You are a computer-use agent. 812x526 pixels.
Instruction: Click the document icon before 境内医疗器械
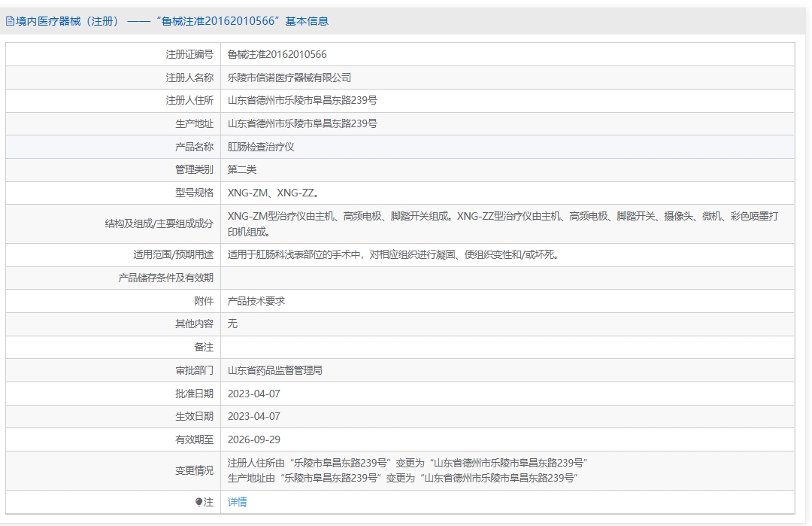(10, 21)
